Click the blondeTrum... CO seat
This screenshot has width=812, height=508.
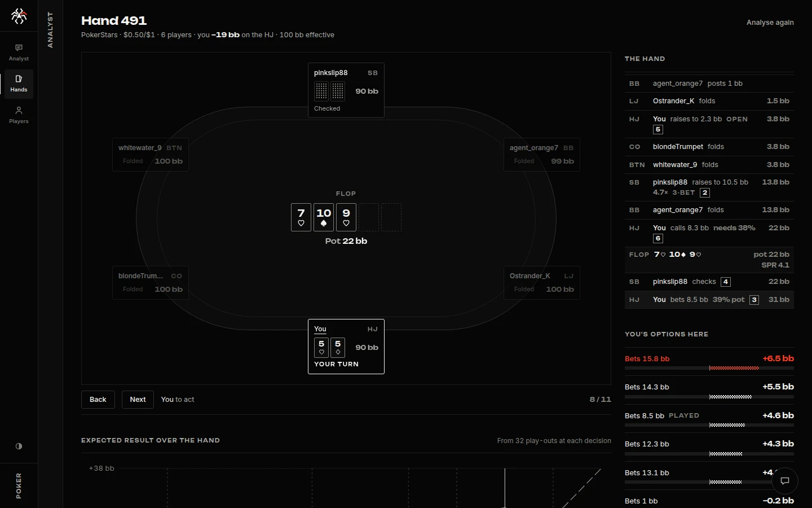tap(151, 283)
